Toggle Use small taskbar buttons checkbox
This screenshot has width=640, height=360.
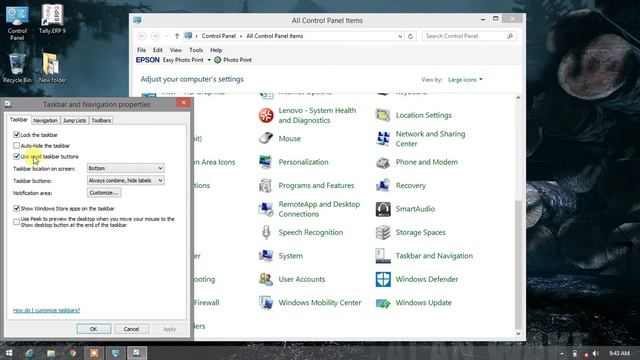click(x=16, y=156)
